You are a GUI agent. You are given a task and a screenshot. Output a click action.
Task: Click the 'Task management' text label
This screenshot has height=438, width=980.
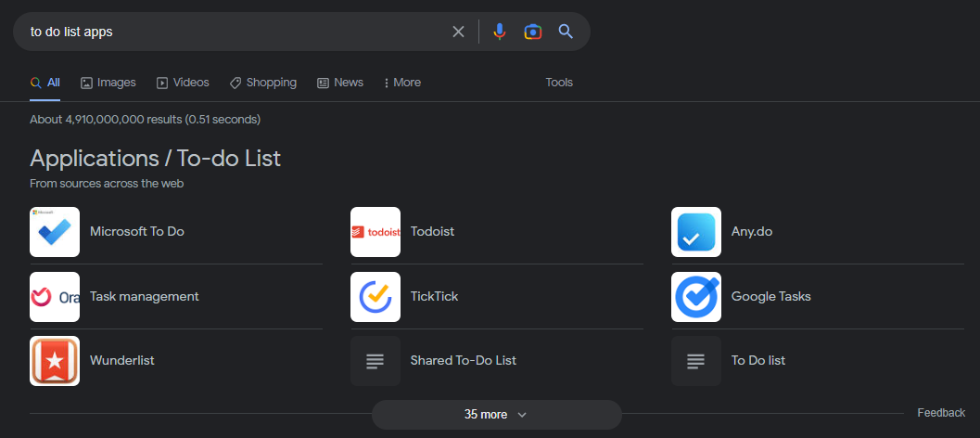(x=145, y=297)
